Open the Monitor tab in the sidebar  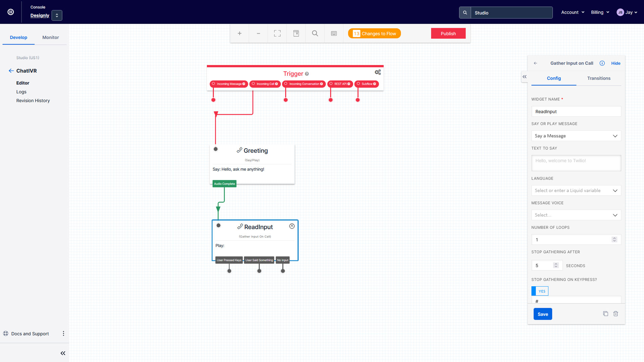click(50, 37)
